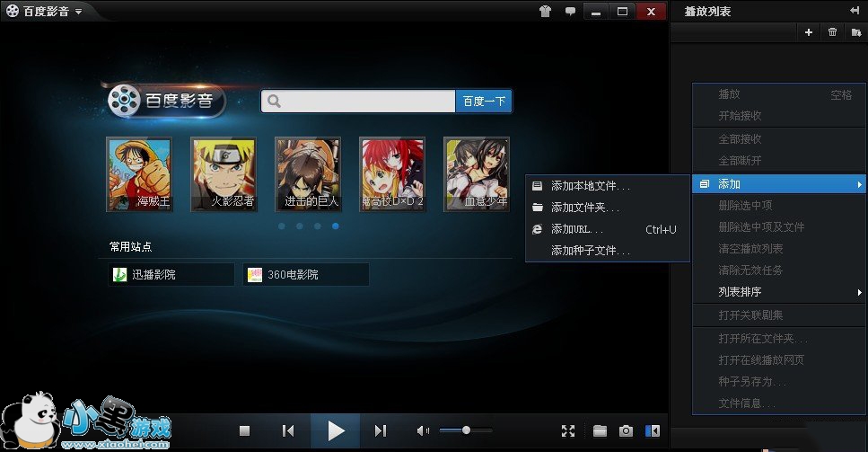Choose 添加文件夹... from submenu
The height and width of the screenshot is (452, 868).
tap(608, 208)
